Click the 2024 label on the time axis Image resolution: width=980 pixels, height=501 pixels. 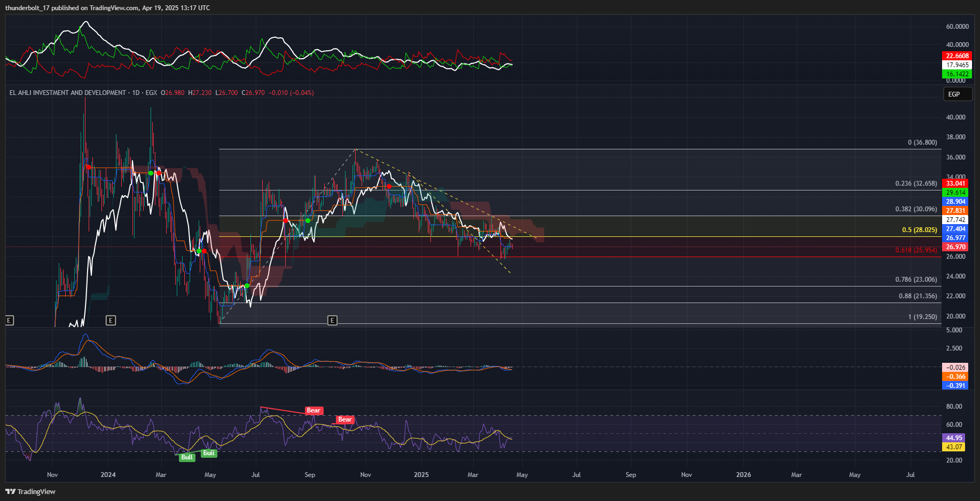click(108, 475)
